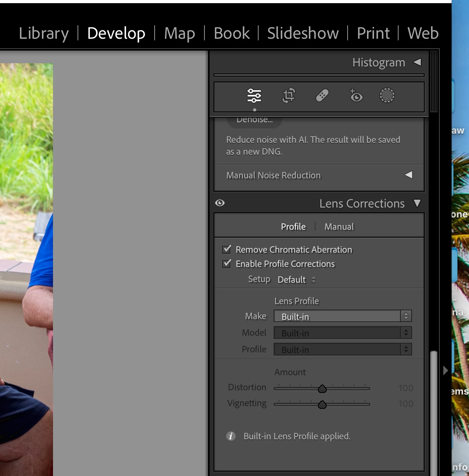Open the Masking tool circle icon
The width and height of the screenshot is (469, 476).
tap(387, 95)
